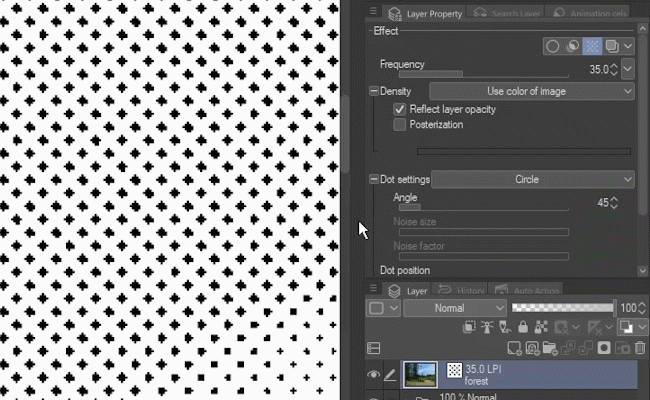
Task: Hide the forest layer with eye icon
Action: click(373, 375)
